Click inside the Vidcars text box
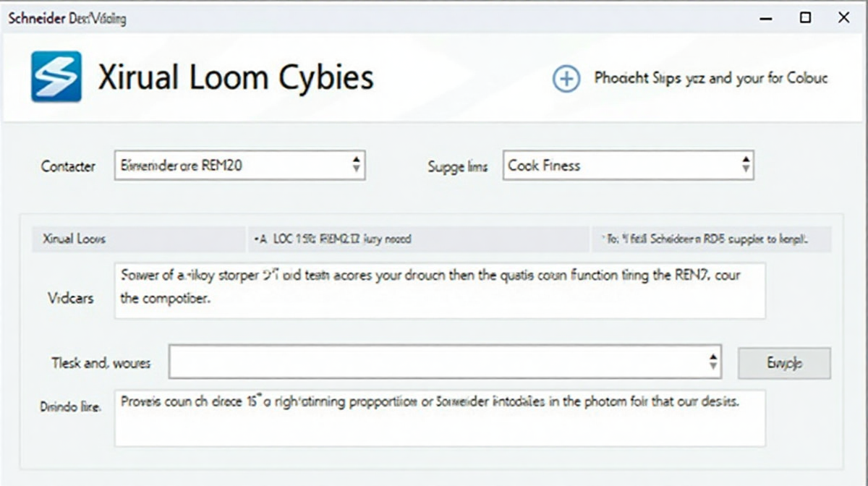868x486 pixels. (x=440, y=291)
